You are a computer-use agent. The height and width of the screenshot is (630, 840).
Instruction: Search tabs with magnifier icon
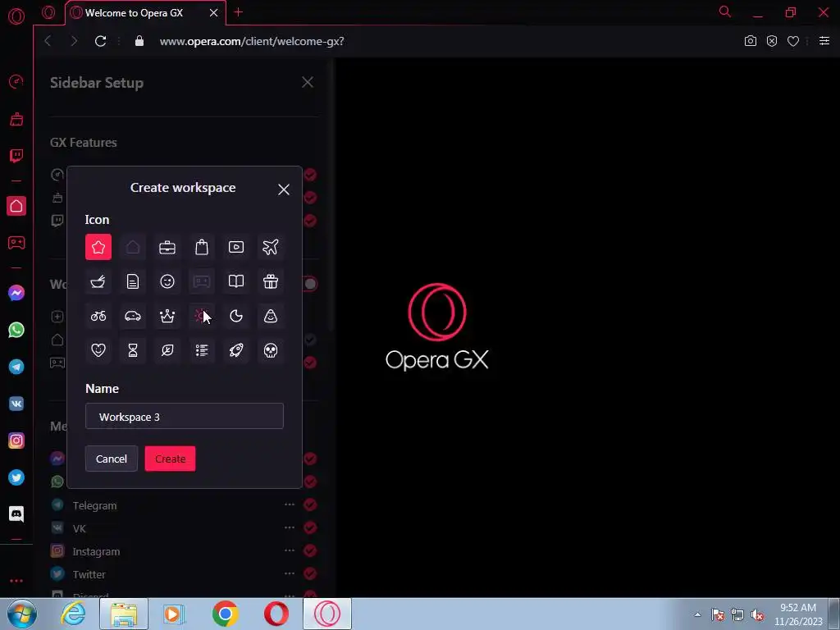coord(725,11)
